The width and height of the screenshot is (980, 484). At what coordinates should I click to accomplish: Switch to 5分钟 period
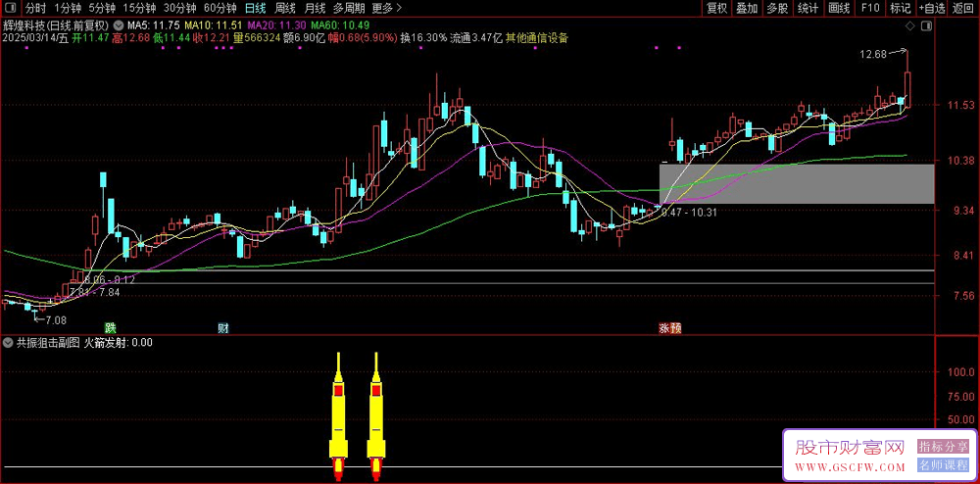pyautogui.click(x=101, y=8)
